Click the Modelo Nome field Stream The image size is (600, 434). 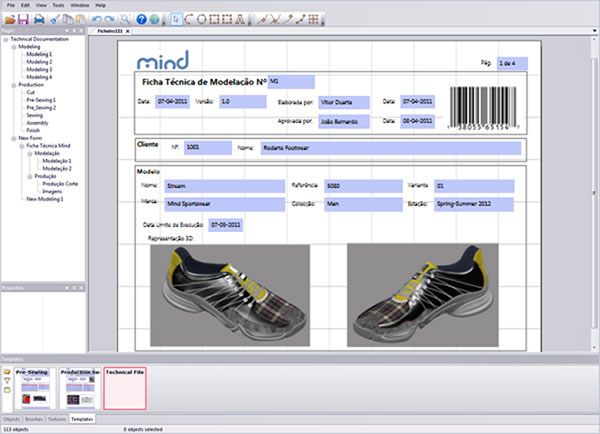225,186
